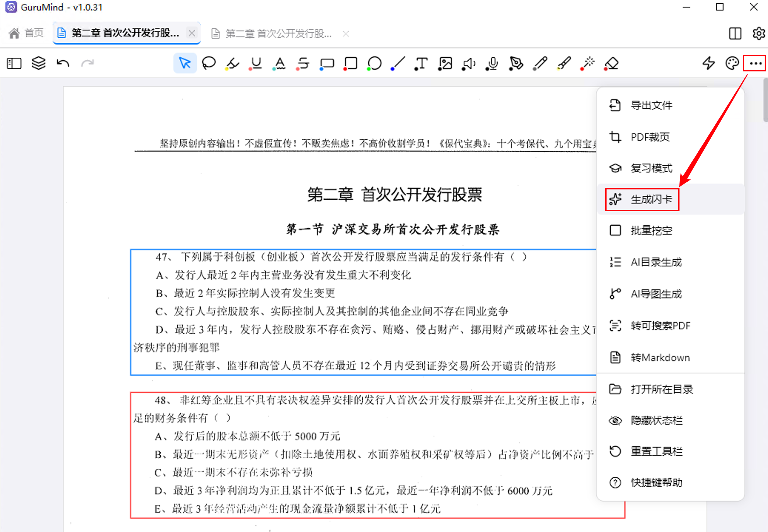Click the lightning bolt quick action icon

coord(708,63)
